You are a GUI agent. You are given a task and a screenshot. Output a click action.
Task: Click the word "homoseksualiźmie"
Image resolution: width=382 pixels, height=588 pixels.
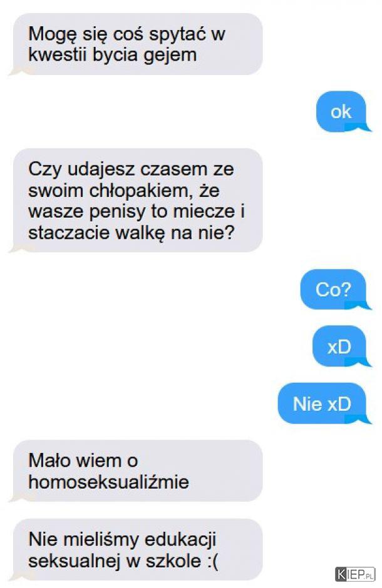[x=109, y=482]
